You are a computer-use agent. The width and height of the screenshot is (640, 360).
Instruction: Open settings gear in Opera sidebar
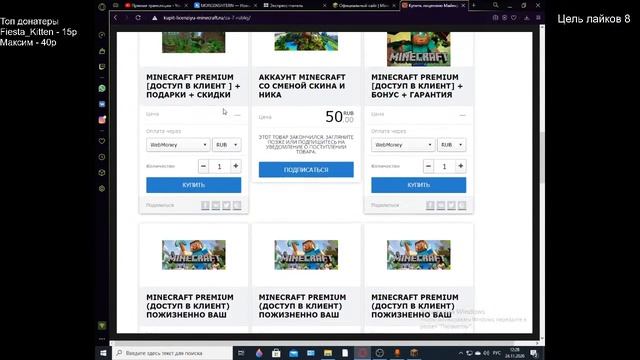(x=102, y=189)
